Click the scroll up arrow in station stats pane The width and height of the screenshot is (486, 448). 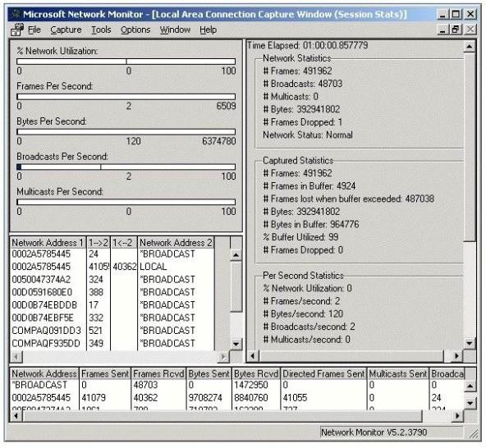[470, 386]
